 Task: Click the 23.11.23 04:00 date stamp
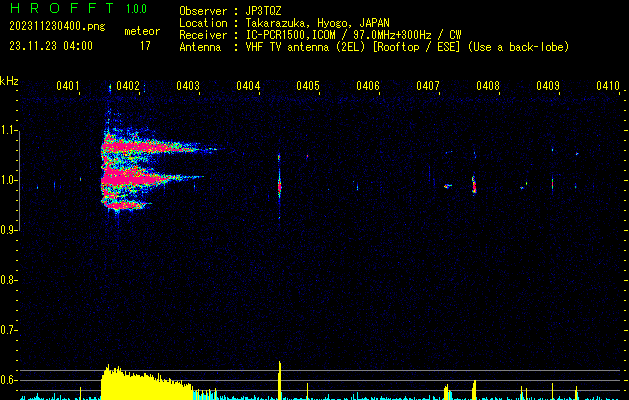tap(51, 46)
